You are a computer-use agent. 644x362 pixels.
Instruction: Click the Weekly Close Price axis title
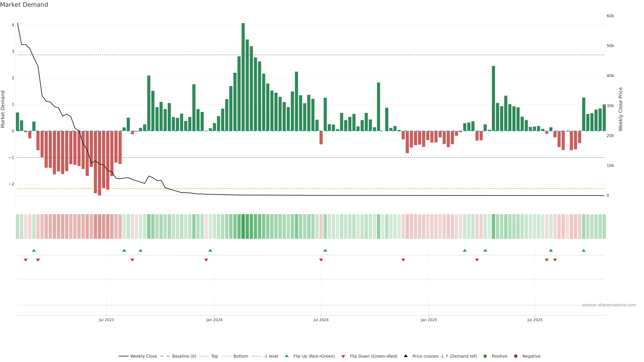pos(621,109)
